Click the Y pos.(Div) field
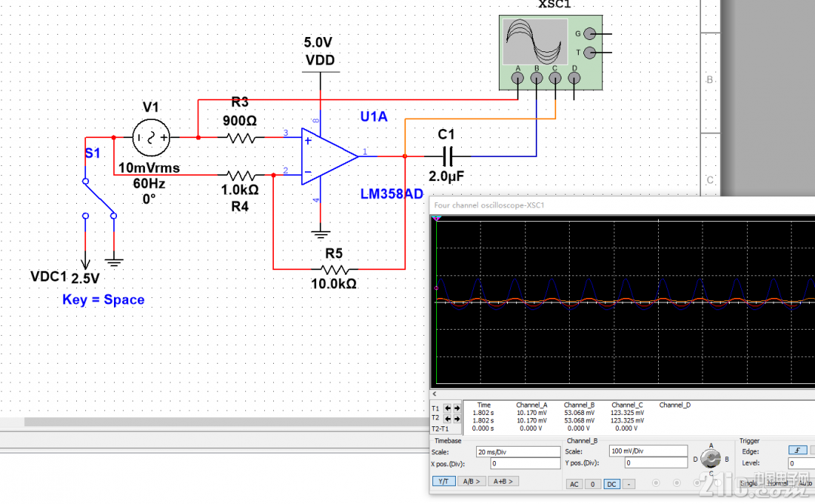Screen dimensions: 815x504 (x=656, y=463)
